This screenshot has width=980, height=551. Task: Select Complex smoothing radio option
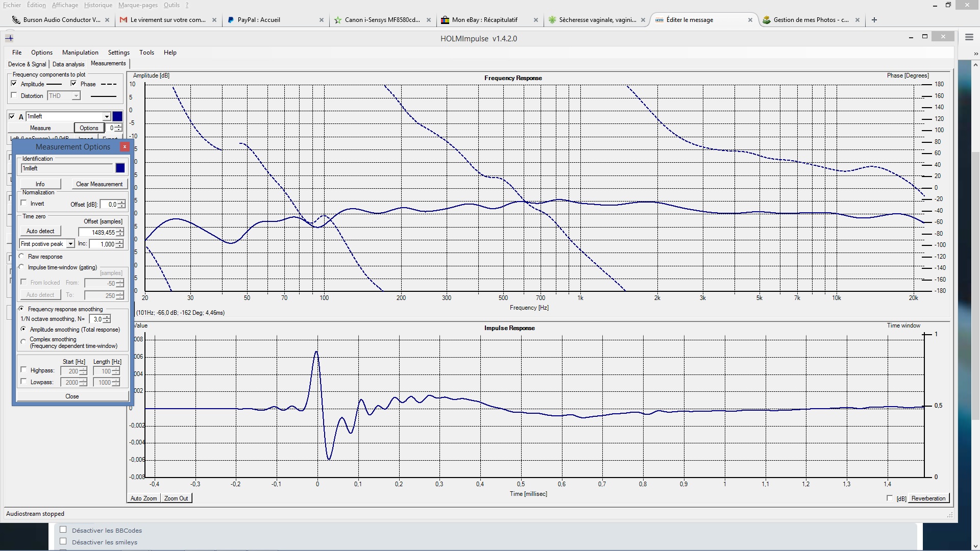coord(23,342)
